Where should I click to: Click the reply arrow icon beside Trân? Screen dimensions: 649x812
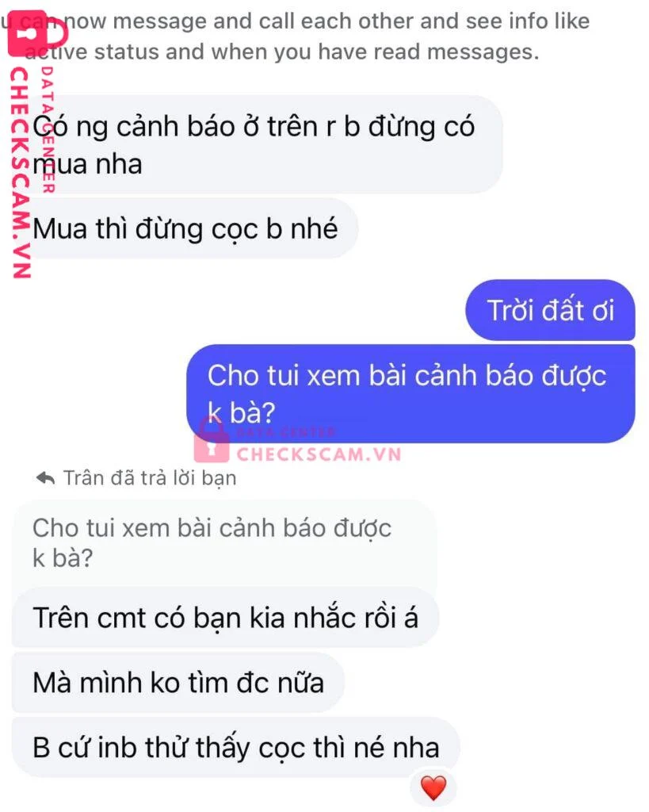[x=45, y=478]
